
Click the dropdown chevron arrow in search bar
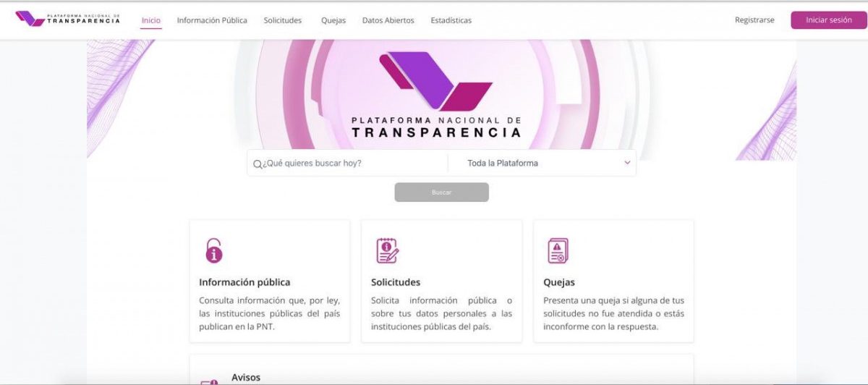coord(627,163)
